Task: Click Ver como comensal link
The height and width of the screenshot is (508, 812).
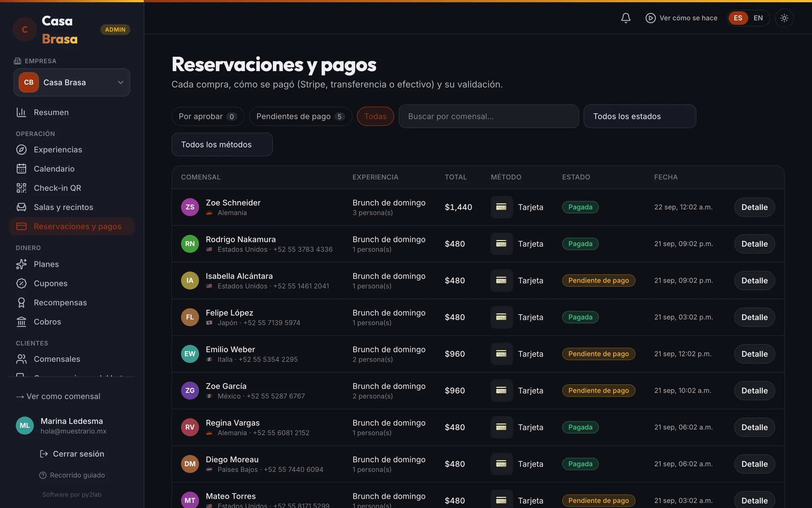Action: point(58,396)
